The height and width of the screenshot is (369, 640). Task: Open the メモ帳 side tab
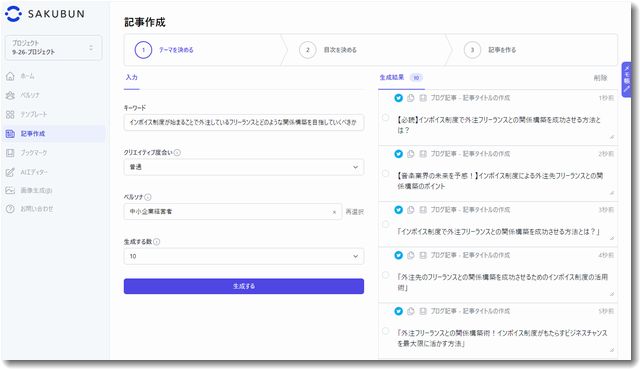(627, 79)
